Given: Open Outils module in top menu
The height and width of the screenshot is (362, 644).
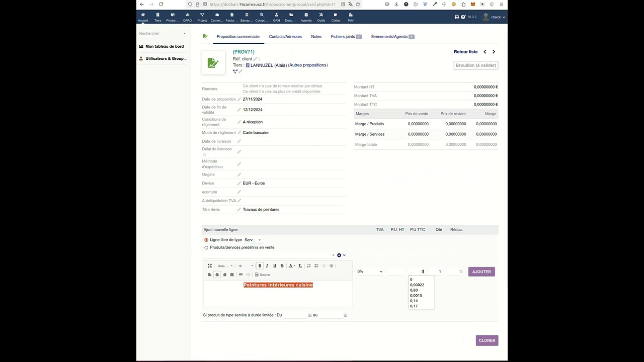Looking at the screenshot, I should tap(321, 17).
